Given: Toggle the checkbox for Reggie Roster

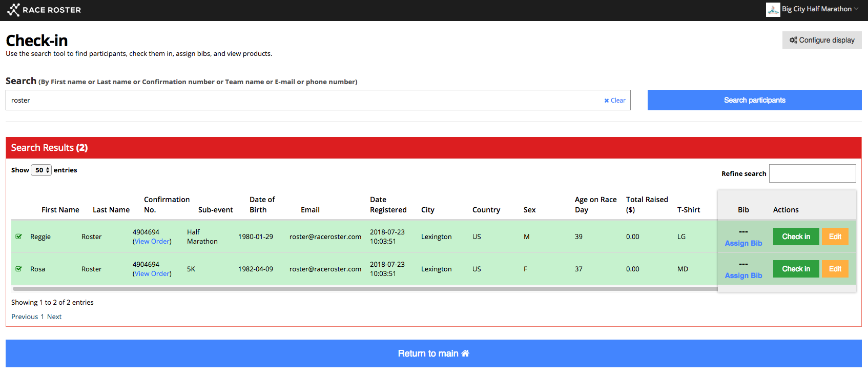Looking at the screenshot, I should pyautogui.click(x=19, y=236).
